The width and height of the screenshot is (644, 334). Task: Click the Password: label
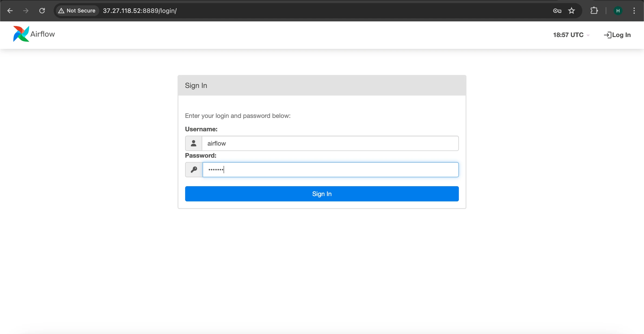click(201, 155)
